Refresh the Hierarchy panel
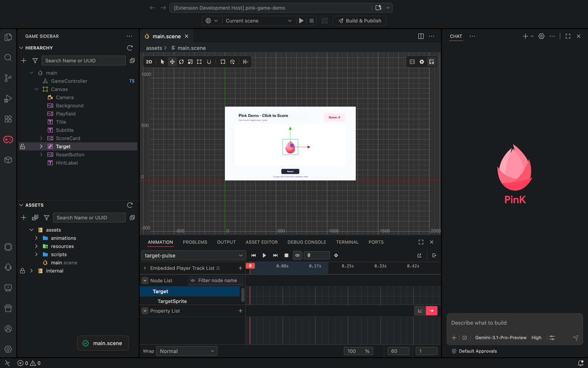Viewport: 588px width, 368px height. 130,48
